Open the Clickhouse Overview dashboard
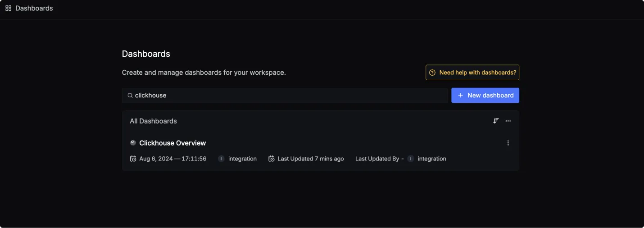 172,143
